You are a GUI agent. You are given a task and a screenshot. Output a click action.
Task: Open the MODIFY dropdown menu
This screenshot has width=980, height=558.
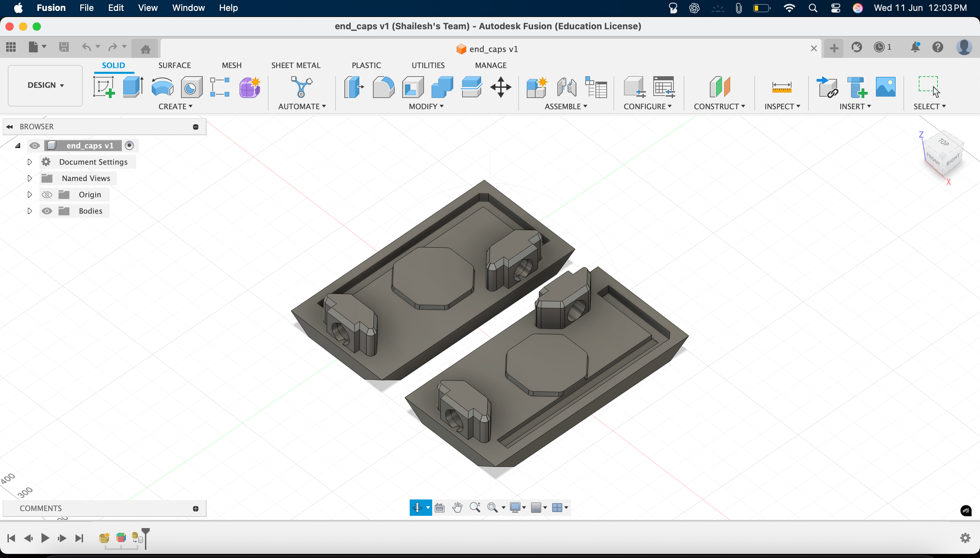(426, 106)
